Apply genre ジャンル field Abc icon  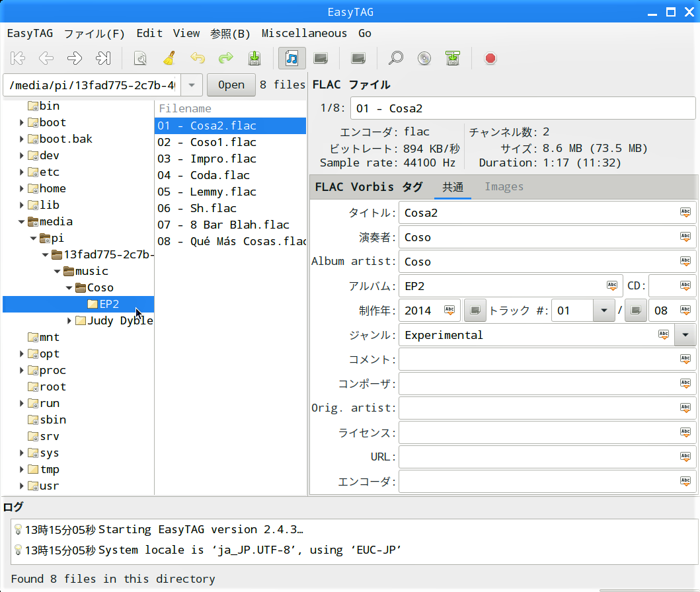(664, 334)
